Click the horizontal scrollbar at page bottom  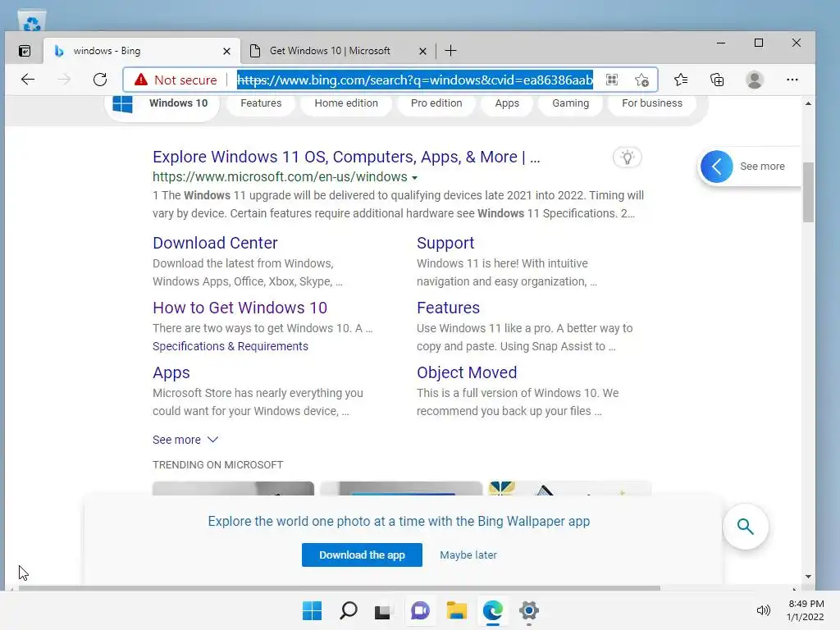pyautogui.click(x=339, y=588)
